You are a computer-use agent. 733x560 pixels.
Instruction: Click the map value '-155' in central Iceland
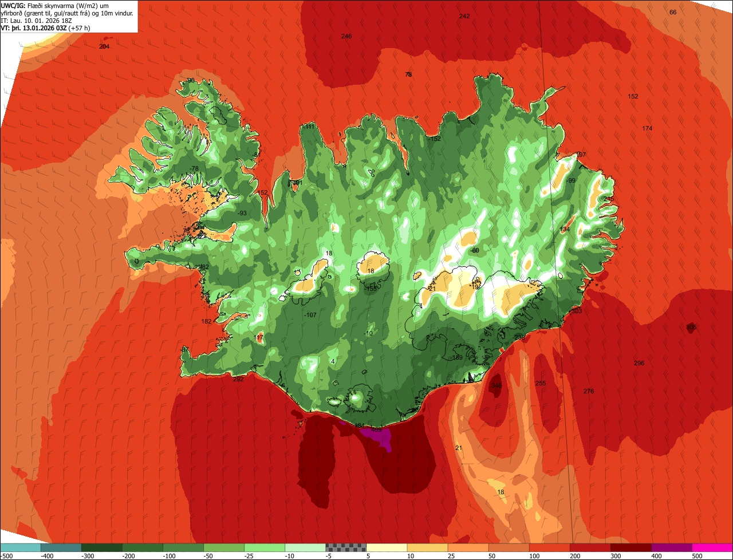(371, 289)
